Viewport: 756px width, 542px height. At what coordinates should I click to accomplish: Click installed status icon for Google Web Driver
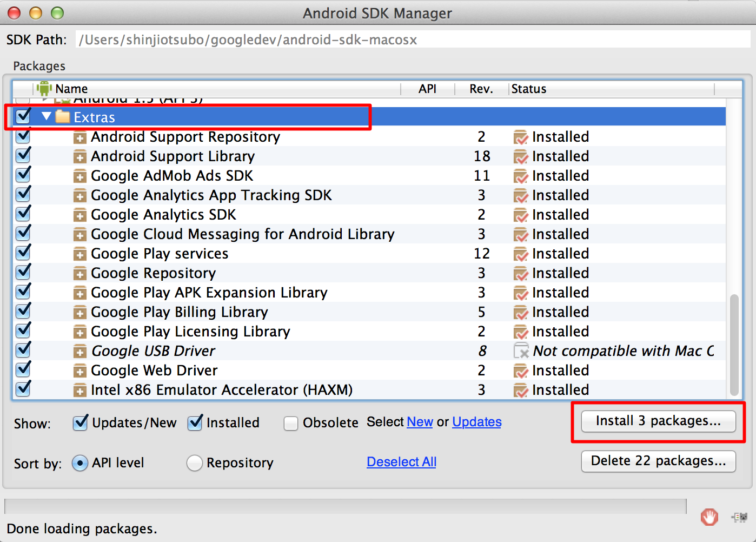(x=521, y=371)
